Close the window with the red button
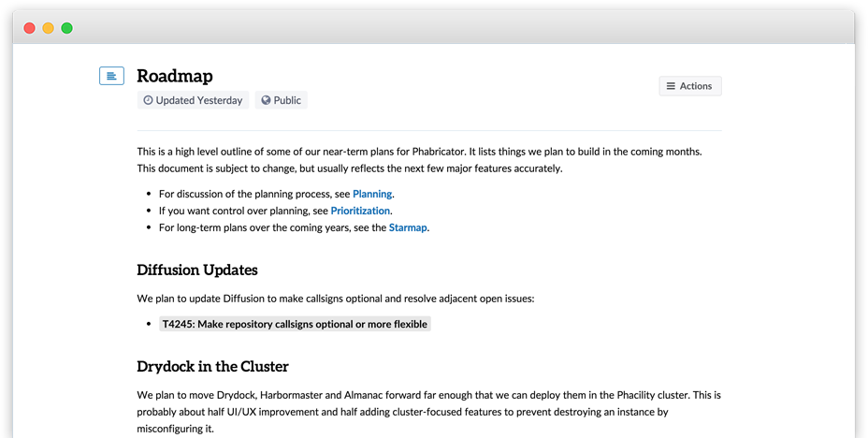 point(30,28)
